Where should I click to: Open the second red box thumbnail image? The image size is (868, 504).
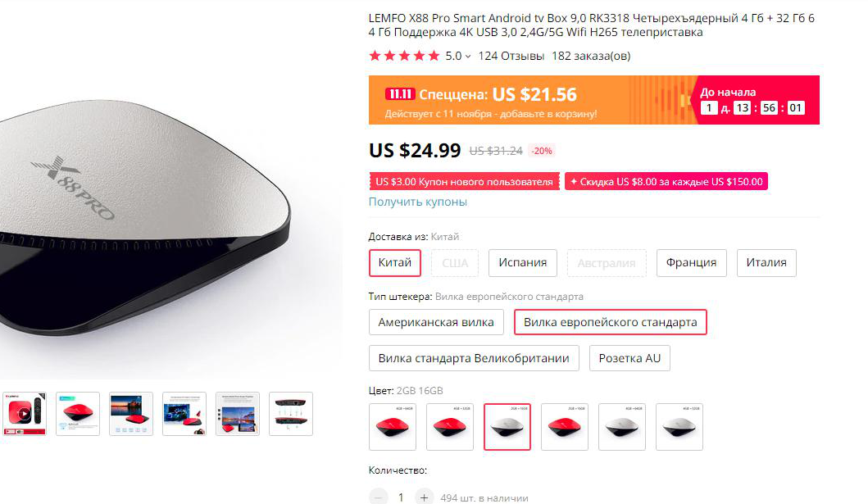click(78, 414)
